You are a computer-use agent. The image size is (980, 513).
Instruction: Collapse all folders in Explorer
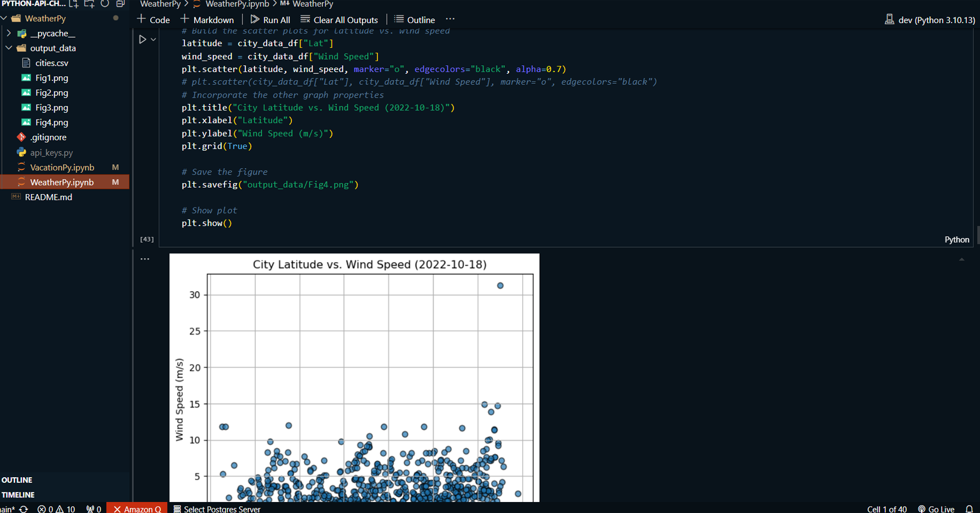coord(120,3)
